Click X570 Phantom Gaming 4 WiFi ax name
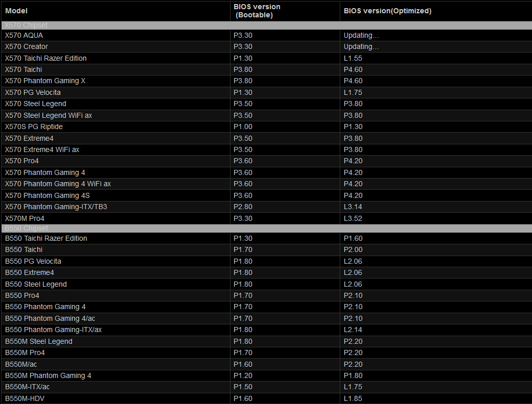 58,184
